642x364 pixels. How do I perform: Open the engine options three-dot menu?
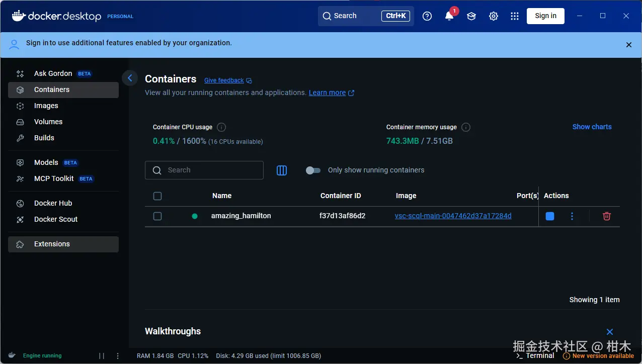coord(118,355)
